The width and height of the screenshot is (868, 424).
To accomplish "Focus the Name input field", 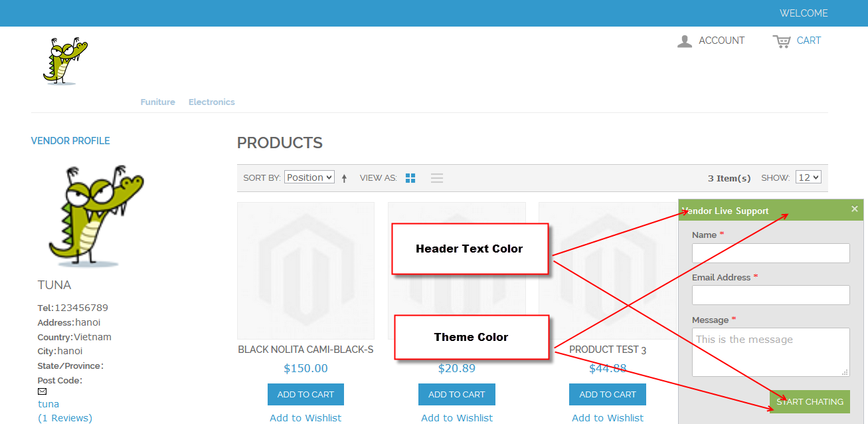I will click(771, 253).
